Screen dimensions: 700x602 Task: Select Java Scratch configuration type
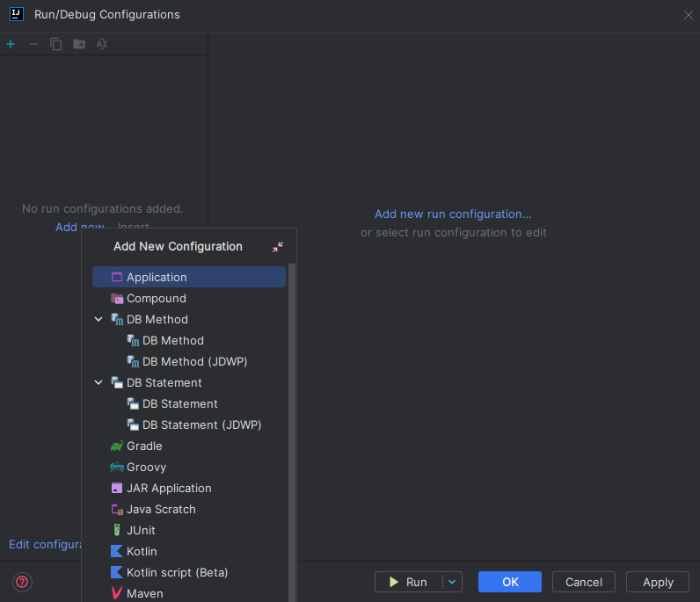click(189, 509)
